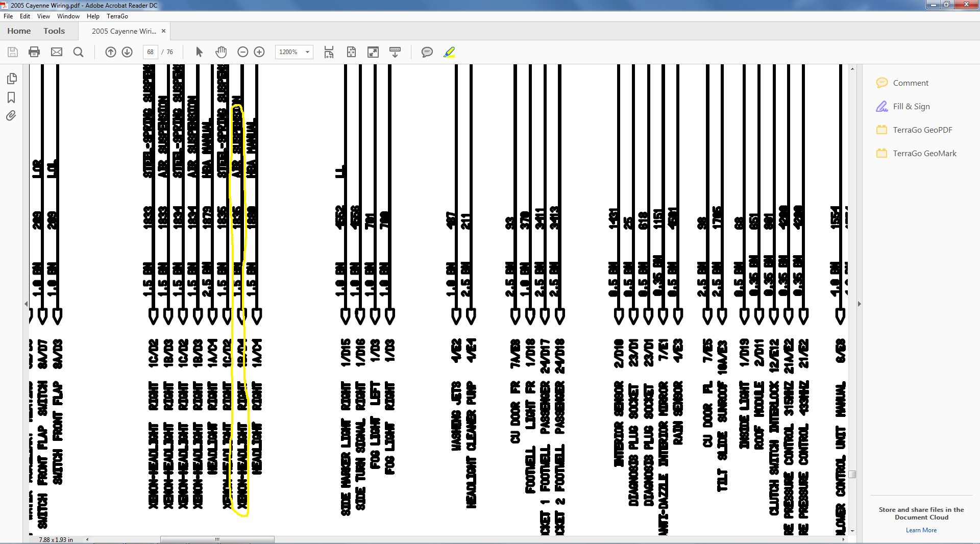Open the Edit menu
Image resolution: width=980 pixels, height=544 pixels.
(x=25, y=16)
